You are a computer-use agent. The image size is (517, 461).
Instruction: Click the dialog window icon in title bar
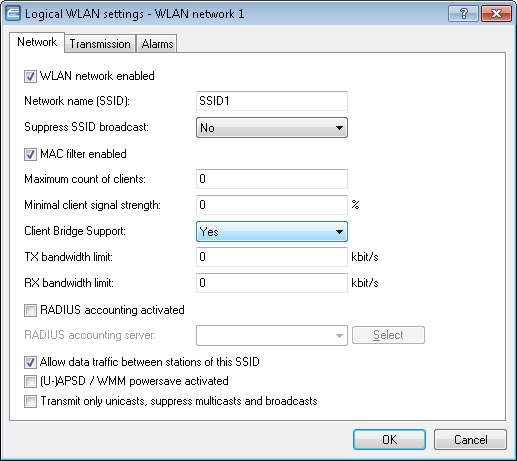click(x=13, y=14)
